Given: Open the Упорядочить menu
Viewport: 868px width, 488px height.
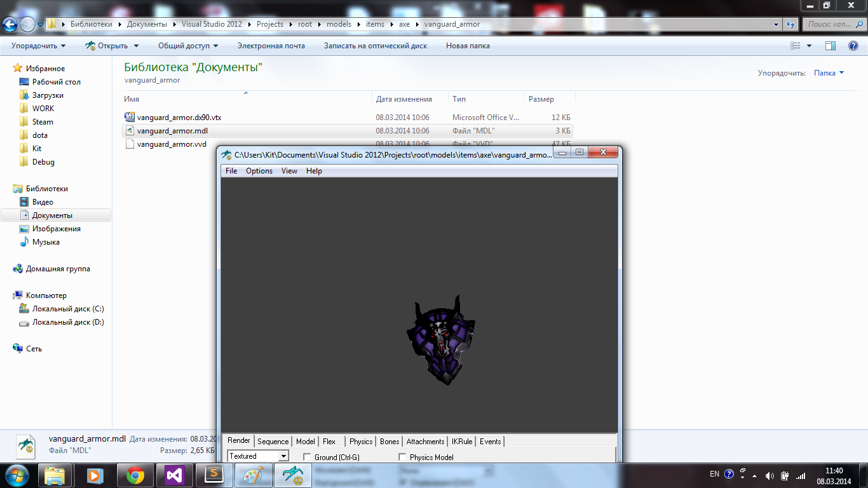Looking at the screenshot, I should [38, 46].
